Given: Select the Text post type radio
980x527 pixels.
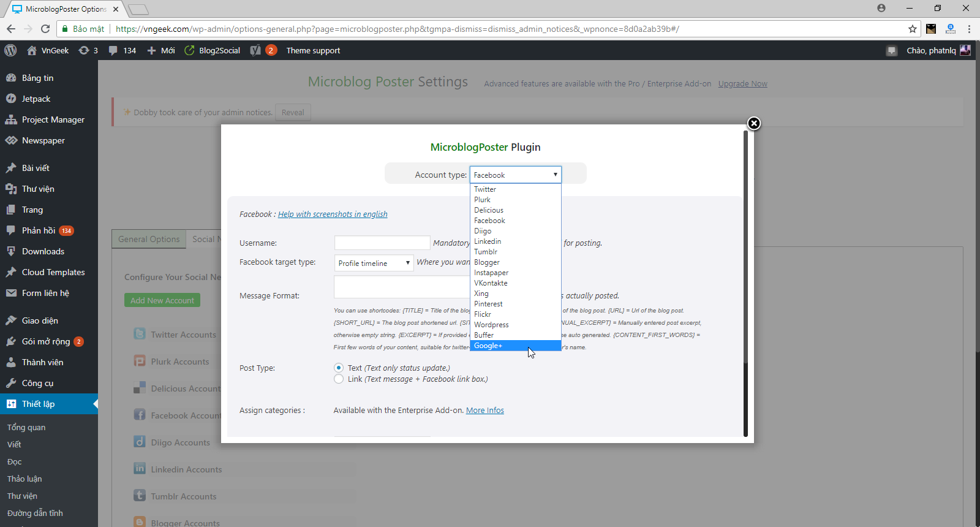Looking at the screenshot, I should pyautogui.click(x=339, y=368).
